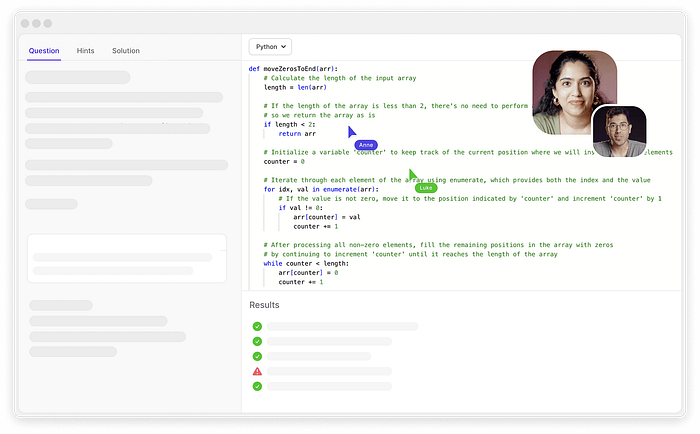Open the small video tile of the man

pos(619,132)
